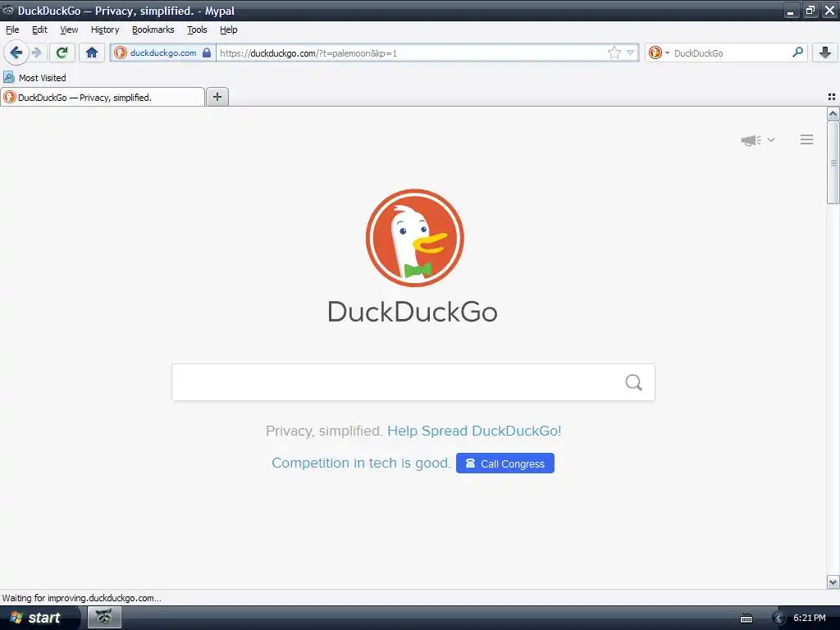Click the magnifier in browser search box
Image resolution: width=840 pixels, height=630 pixels.
point(797,52)
